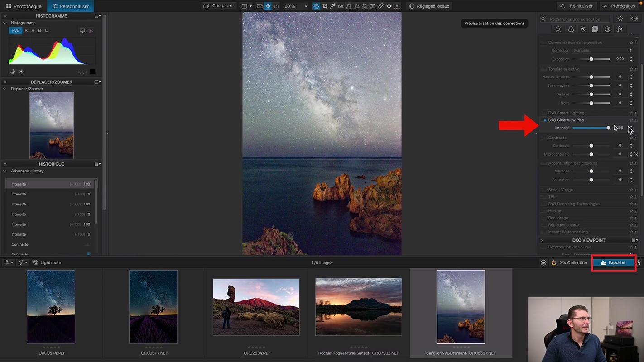Select the Hand pan tool

pos(317,6)
